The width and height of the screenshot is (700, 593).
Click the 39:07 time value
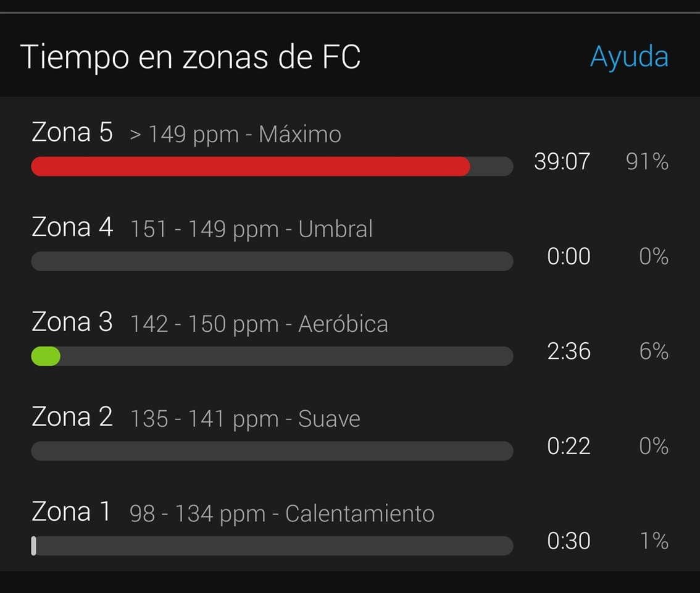click(x=562, y=162)
